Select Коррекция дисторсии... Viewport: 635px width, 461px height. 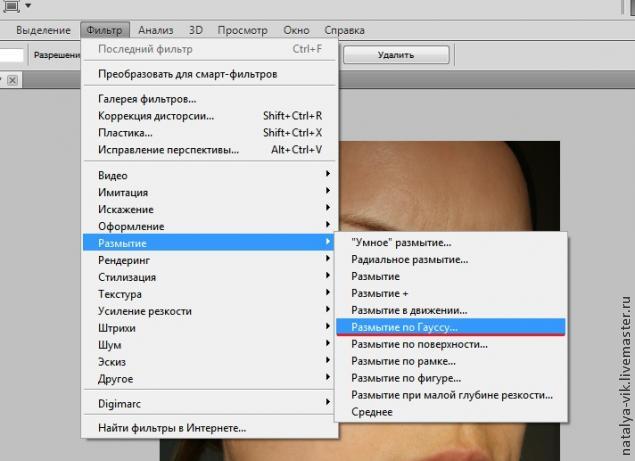pyautogui.click(x=210, y=116)
